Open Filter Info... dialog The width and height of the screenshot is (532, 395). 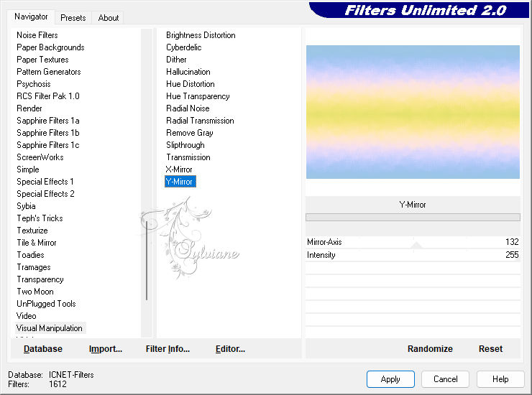(168, 349)
